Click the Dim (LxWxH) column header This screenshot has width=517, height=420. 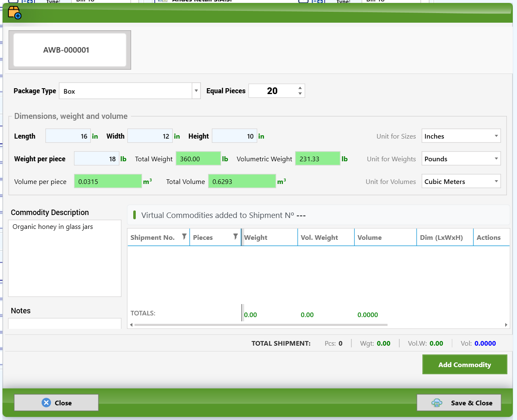[x=445, y=237]
